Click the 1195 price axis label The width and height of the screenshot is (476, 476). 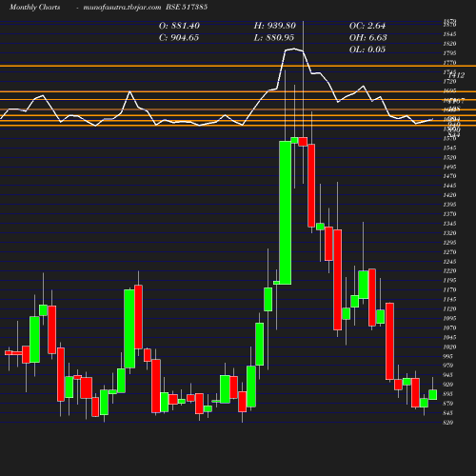point(449,281)
